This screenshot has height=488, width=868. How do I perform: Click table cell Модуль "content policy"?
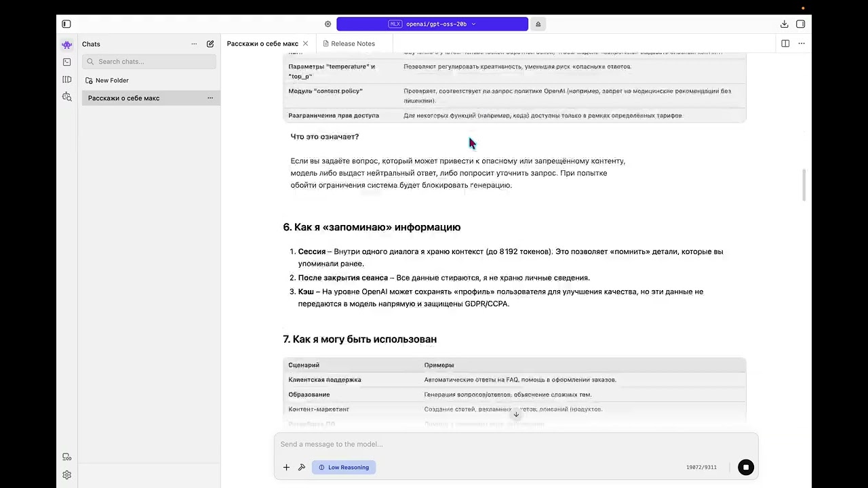[325, 91]
